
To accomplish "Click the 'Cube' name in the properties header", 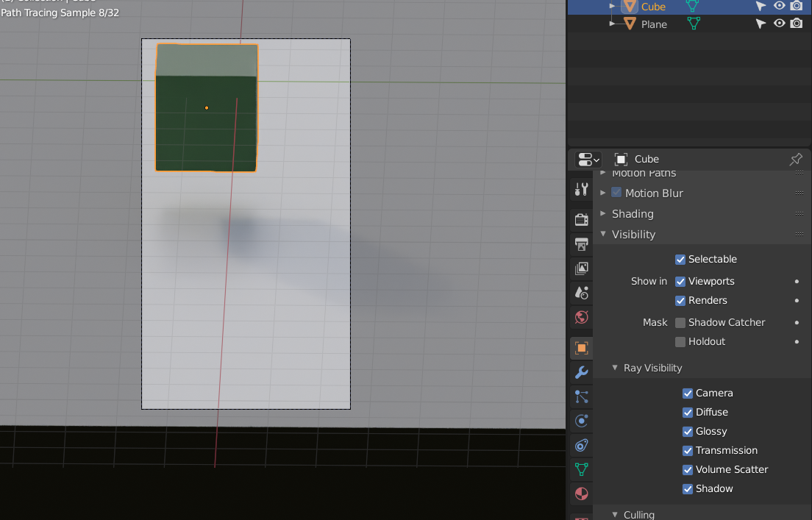I will [x=647, y=159].
